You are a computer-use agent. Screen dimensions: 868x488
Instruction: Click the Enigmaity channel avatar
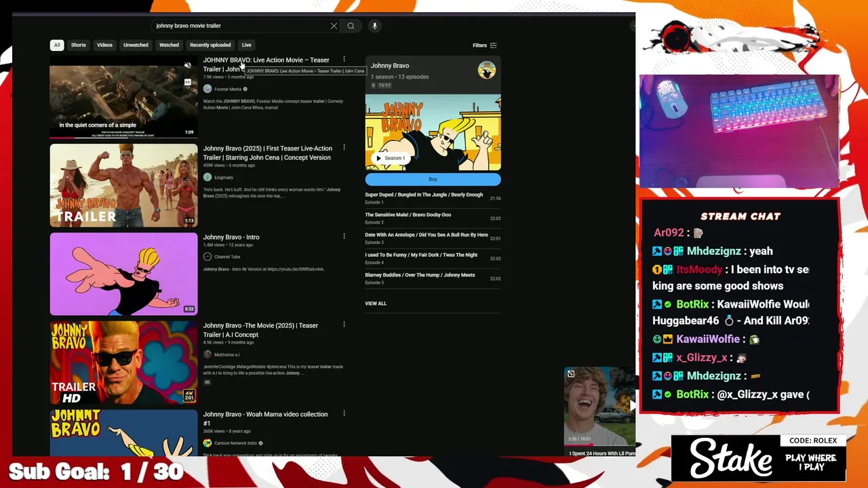point(208,178)
